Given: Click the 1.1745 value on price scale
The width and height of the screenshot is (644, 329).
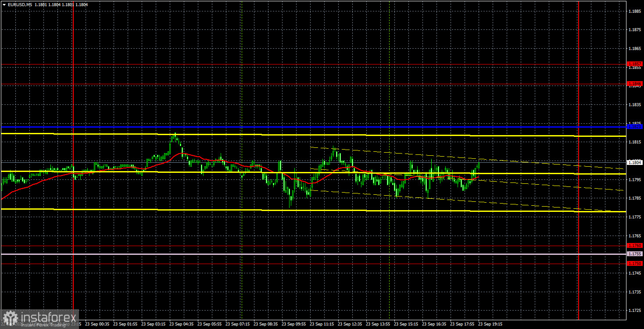Looking at the screenshot, I should (635, 273).
